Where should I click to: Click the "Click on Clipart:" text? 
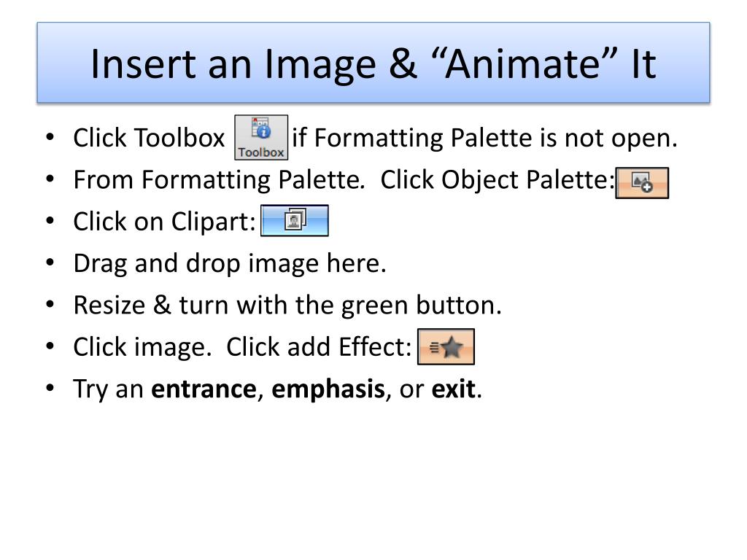165,222
